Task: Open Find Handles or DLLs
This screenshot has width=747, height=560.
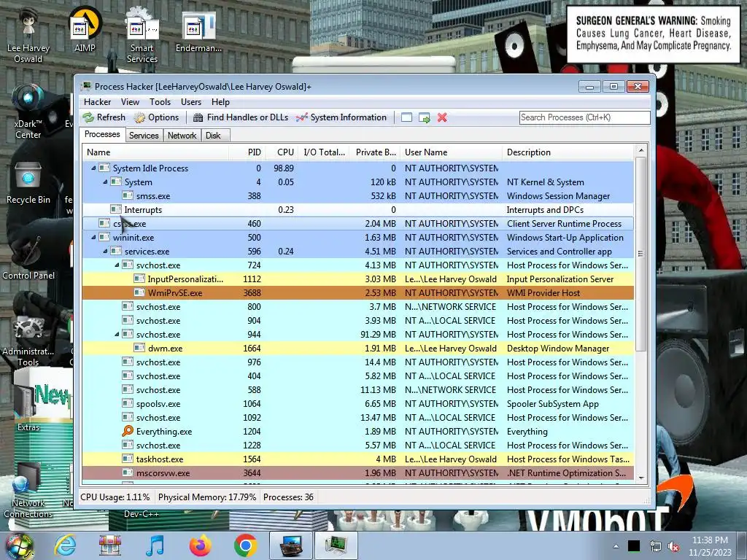Action: (x=241, y=117)
